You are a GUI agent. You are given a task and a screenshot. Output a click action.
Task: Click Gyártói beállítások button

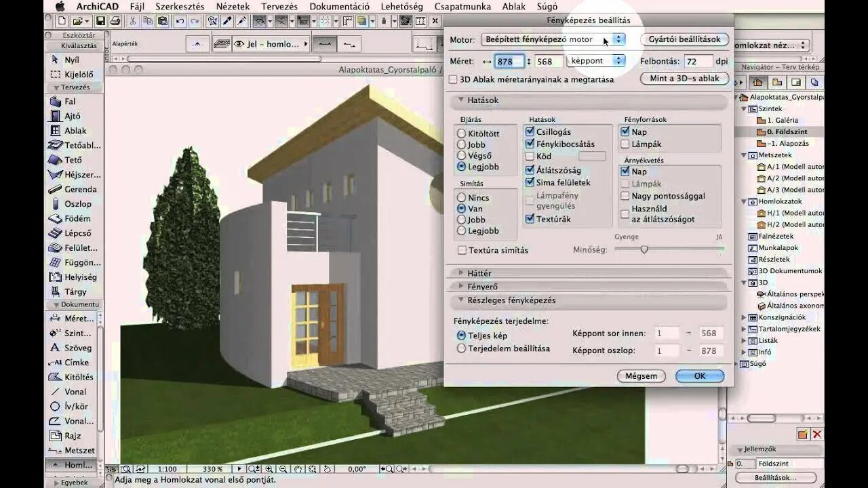point(685,39)
